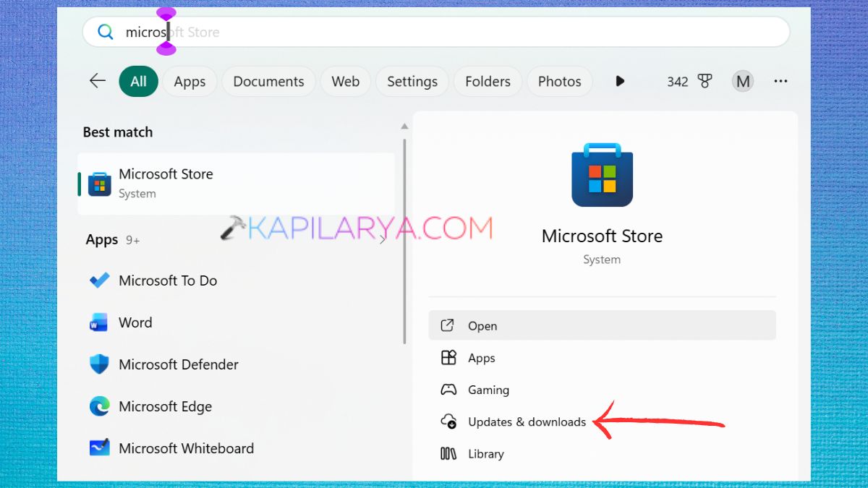The height and width of the screenshot is (488, 868).
Task: Open the Microsoft Store best match result
Action: [x=236, y=184]
